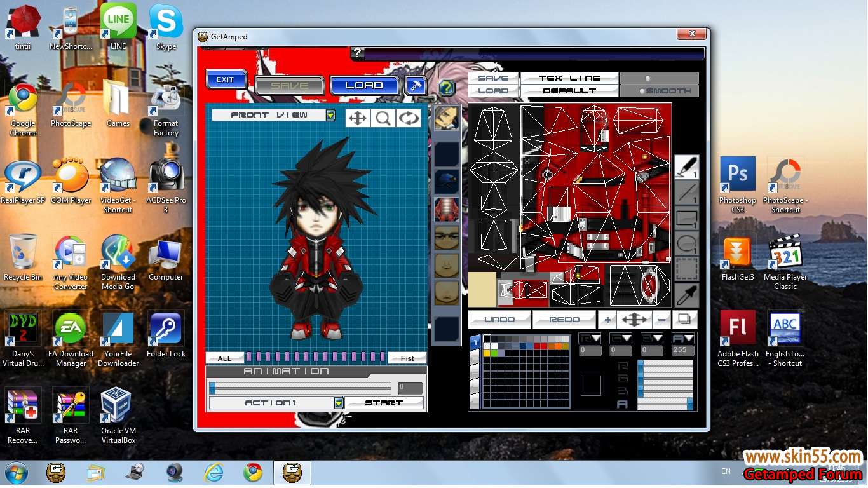Open Chrome in the taskbar
This screenshot has width=868, height=488.
(x=253, y=473)
